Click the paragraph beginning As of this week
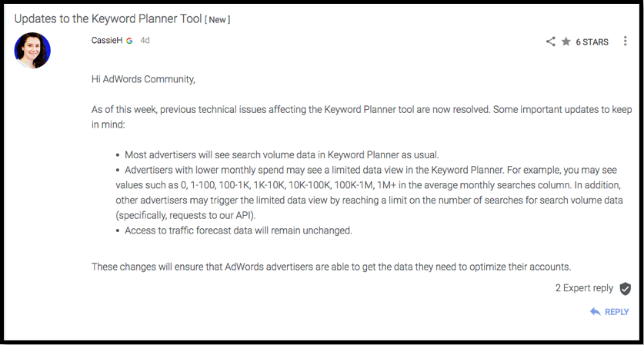Screen dimensions: 644x345 point(362,117)
